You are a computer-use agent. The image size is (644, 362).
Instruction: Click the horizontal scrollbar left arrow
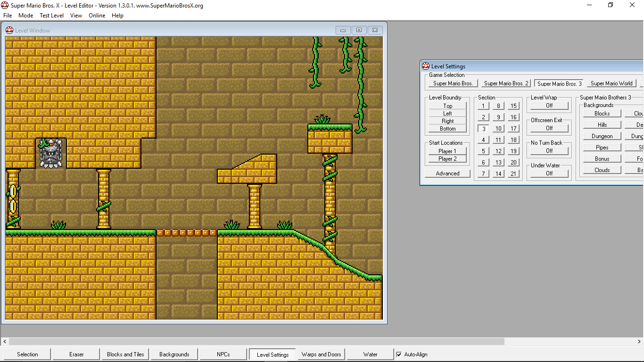(4, 341)
